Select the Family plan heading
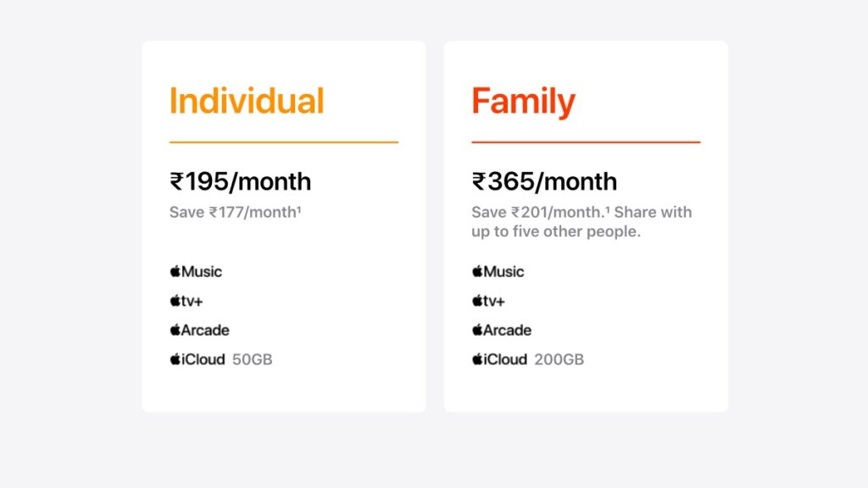This screenshot has width=868, height=488. 523,101
